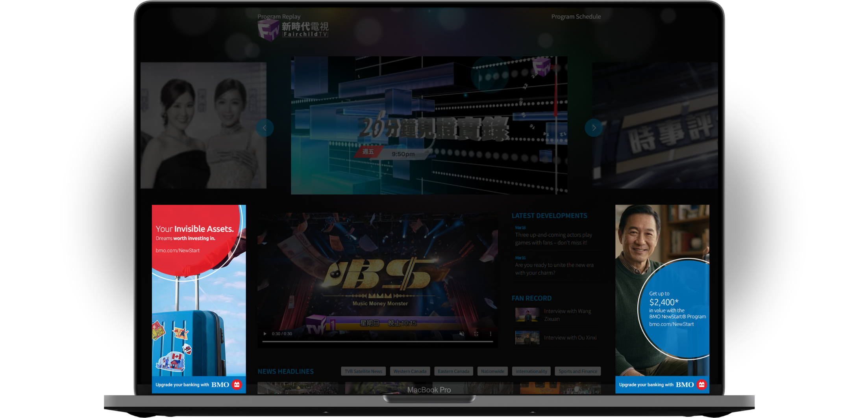
Task: Click the video progress bar
Action: coord(378,342)
